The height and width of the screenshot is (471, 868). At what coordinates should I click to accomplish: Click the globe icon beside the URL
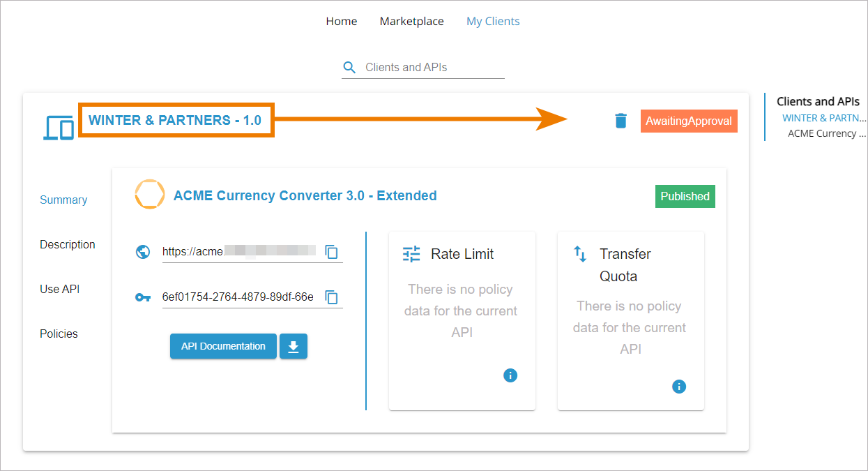143,252
